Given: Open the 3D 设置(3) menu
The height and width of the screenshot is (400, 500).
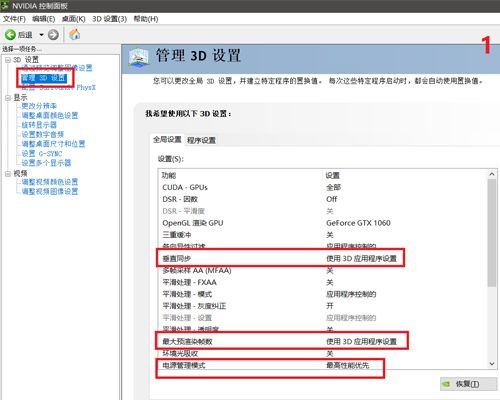Looking at the screenshot, I should coord(110,19).
